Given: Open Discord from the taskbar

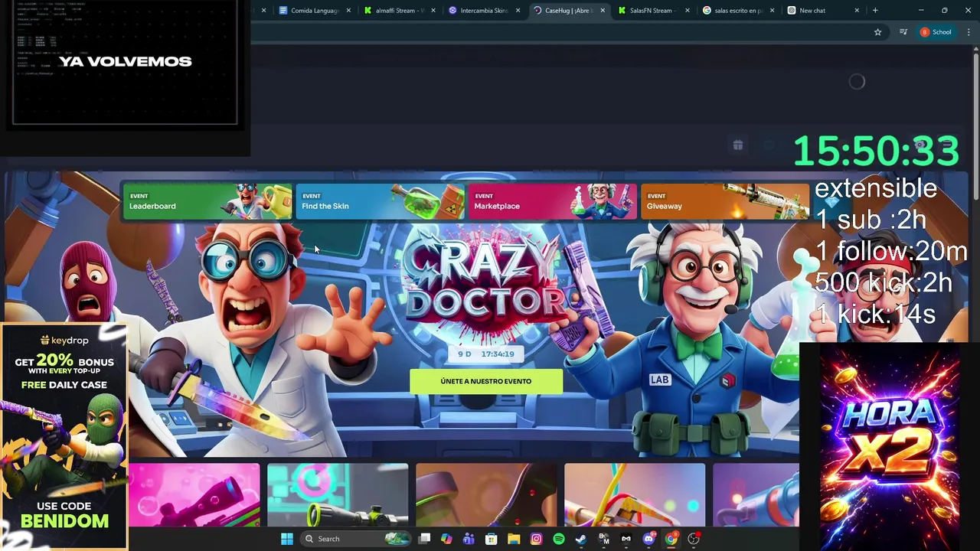Looking at the screenshot, I should (x=648, y=539).
